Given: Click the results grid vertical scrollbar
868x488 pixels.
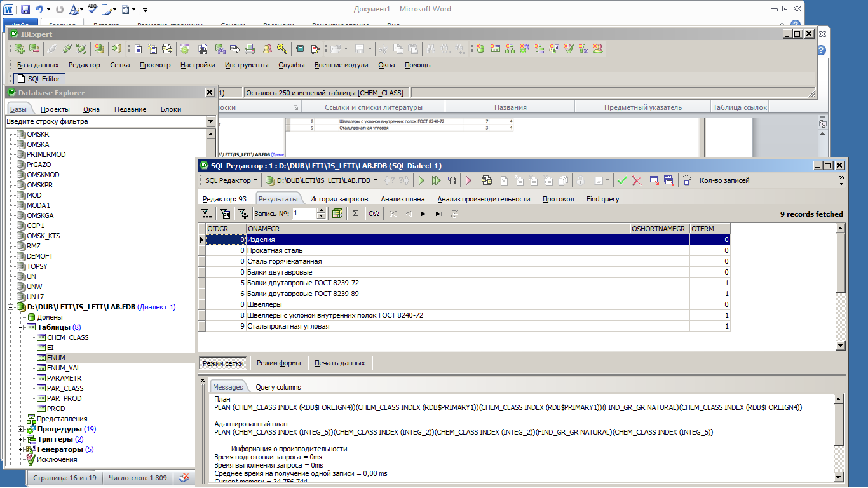Looking at the screenshot, I should (841, 286).
